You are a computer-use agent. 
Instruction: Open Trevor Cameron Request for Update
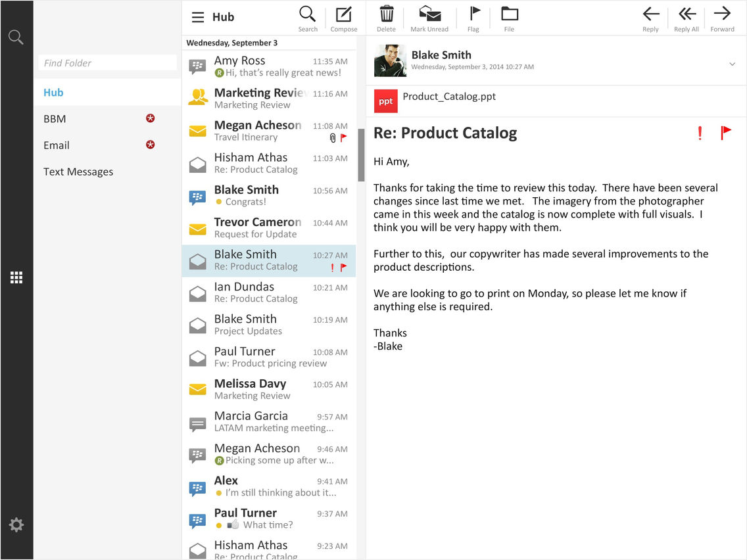[269, 228]
